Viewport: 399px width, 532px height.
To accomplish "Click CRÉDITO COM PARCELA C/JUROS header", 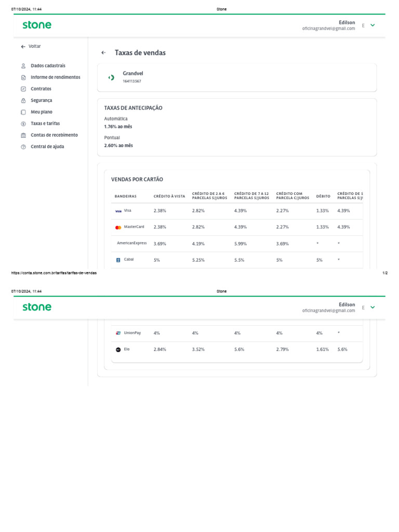I will point(292,196).
